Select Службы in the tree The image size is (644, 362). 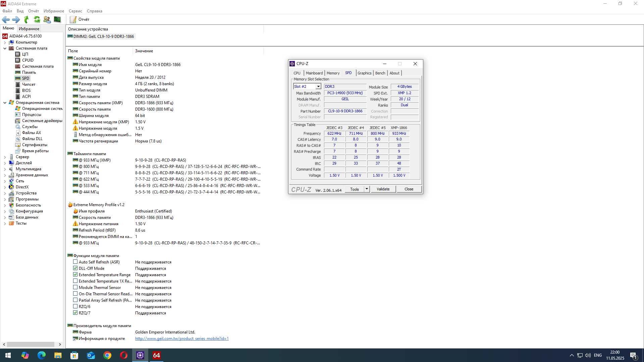[x=30, y=127]
